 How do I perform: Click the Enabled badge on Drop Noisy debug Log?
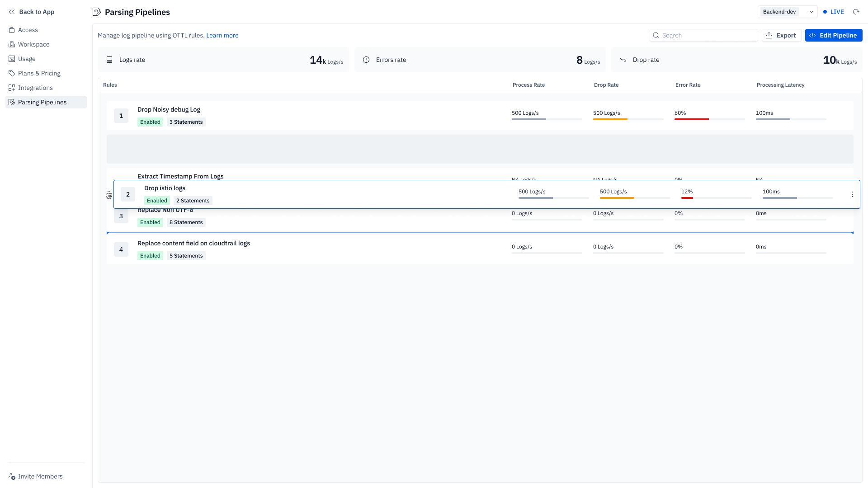point(150,122)
